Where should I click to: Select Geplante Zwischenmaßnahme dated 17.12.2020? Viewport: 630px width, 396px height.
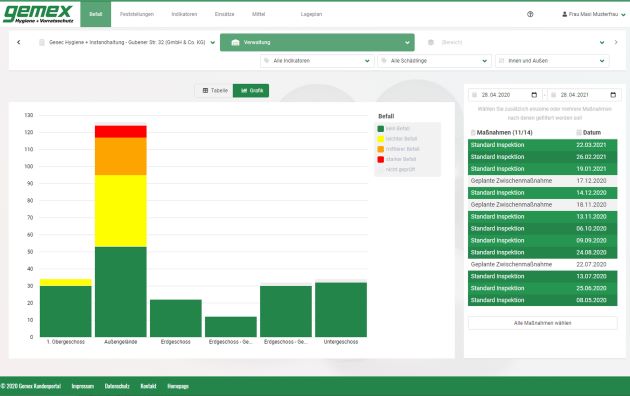[x=542, y=181]
